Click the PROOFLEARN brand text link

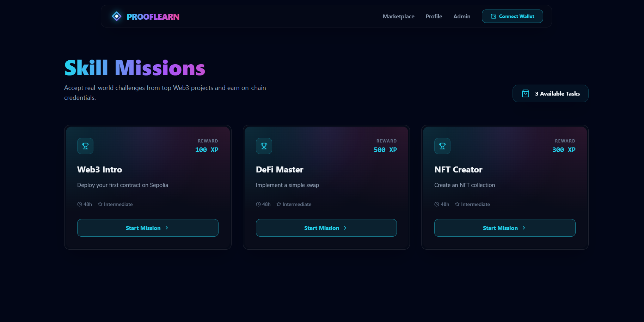coord(153,17)
